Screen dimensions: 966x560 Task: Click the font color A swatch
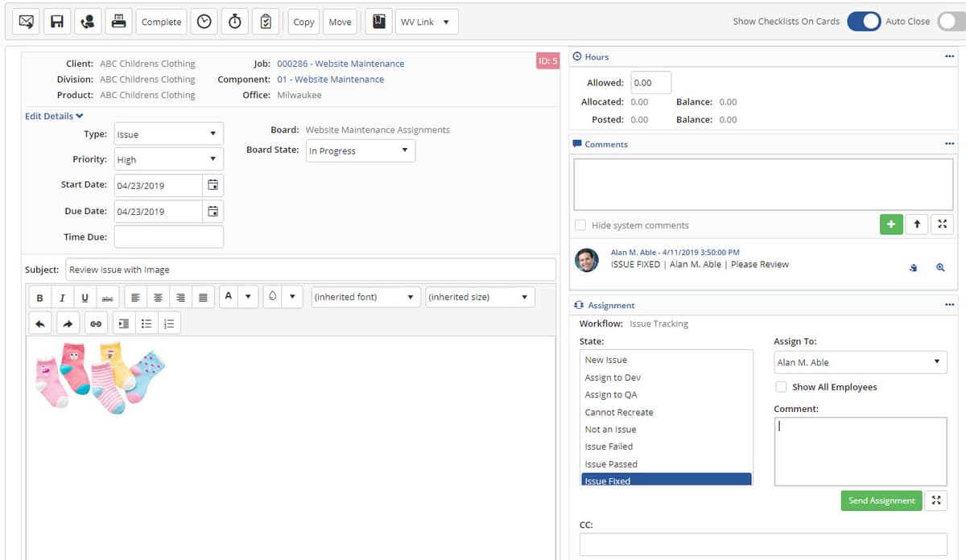tap(229, 297)
